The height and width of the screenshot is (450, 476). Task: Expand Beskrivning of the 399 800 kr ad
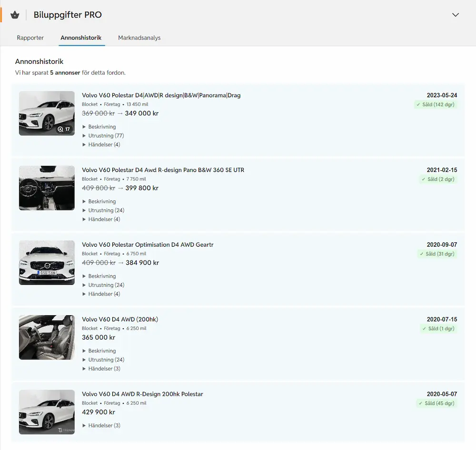pyautogui.click(x=99, y=201)
